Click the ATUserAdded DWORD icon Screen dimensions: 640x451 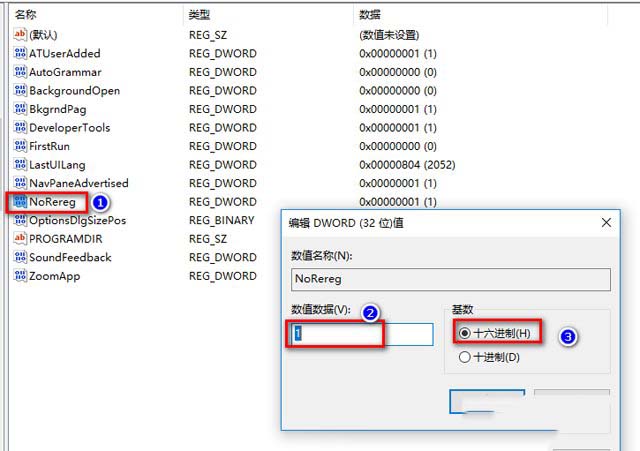pyautogui.click(x=20, y=53)
